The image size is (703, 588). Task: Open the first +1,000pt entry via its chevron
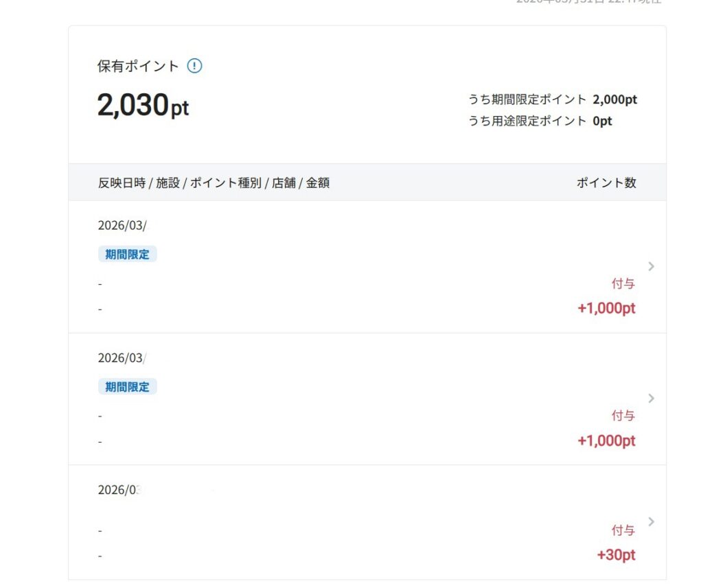point(651,266)
